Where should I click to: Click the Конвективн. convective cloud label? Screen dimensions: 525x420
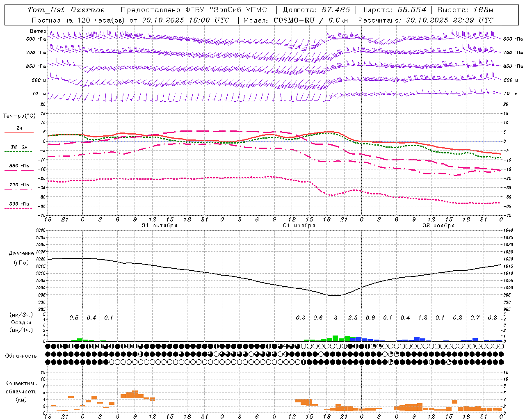click(x=21, y=384)
